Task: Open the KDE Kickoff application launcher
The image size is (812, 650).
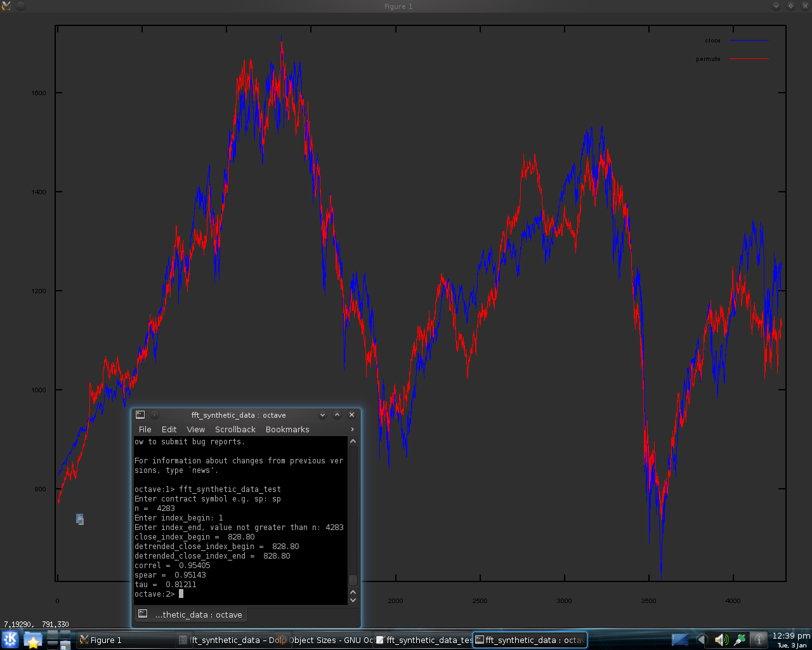Action: [10, 640]
